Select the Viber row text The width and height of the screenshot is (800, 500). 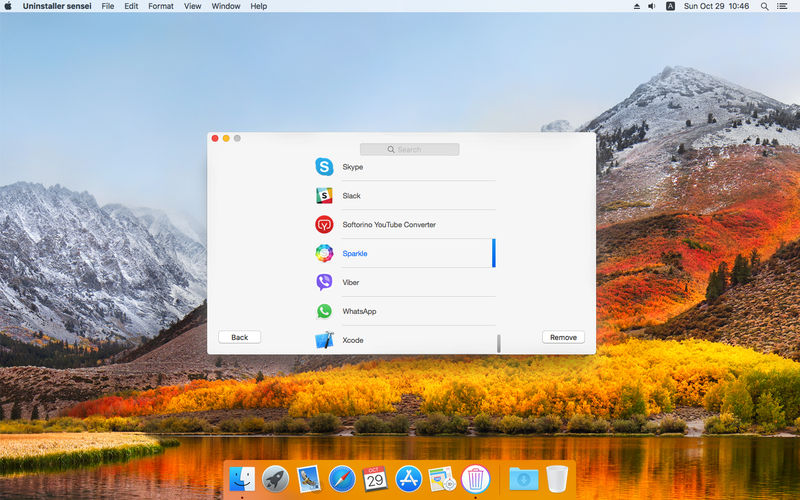tap(351, 282)
